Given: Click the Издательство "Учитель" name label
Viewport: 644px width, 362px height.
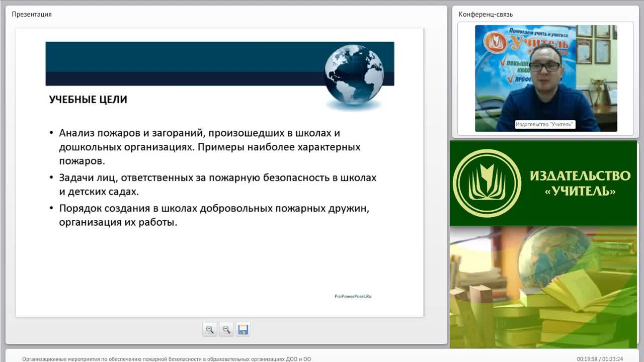Looking at the screenshot, I should point(545,124).
